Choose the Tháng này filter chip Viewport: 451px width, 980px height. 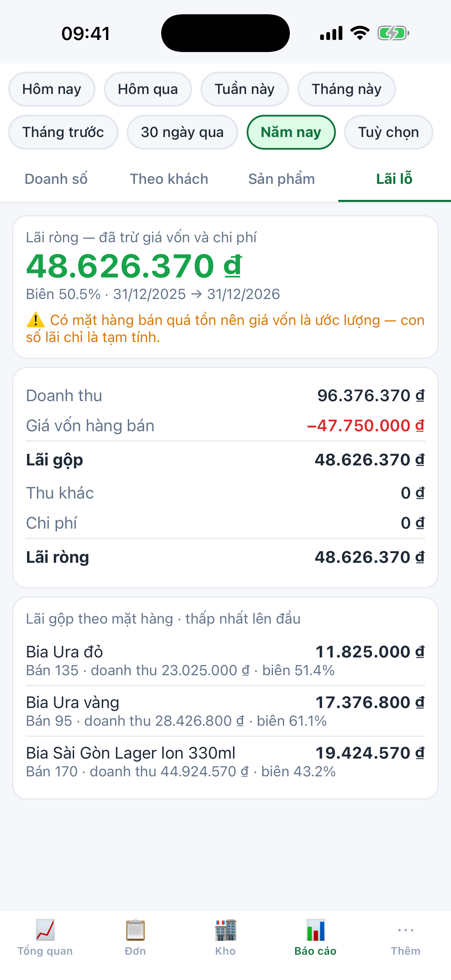346,89
